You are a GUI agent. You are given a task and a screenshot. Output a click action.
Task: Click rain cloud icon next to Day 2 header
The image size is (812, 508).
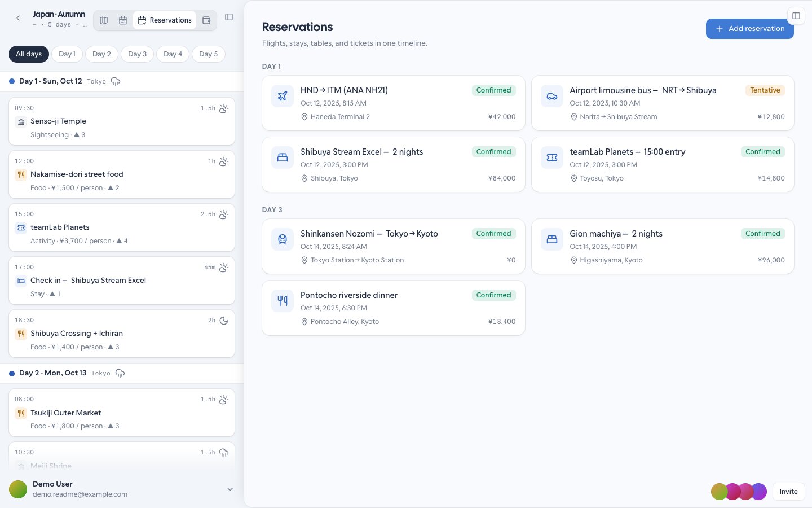tap(120, 373)
